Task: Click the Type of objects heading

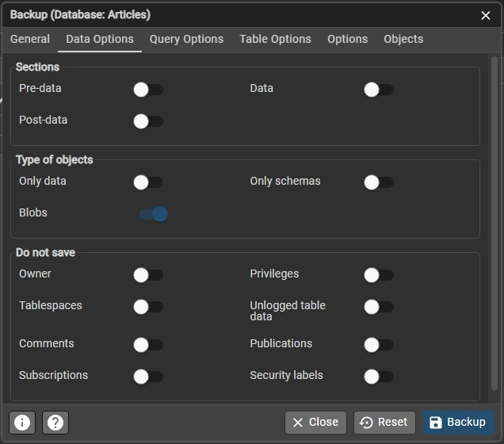Action: (x=55, y=160)
